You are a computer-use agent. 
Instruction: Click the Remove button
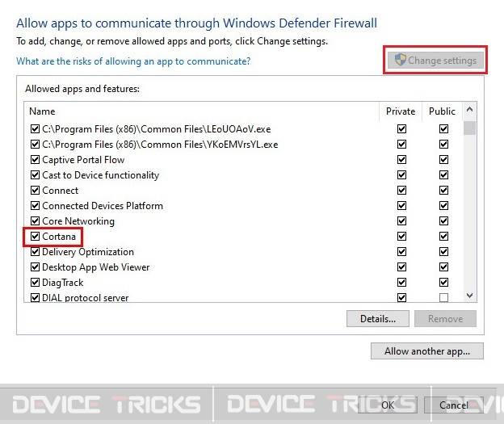click(x=445, y=318)
